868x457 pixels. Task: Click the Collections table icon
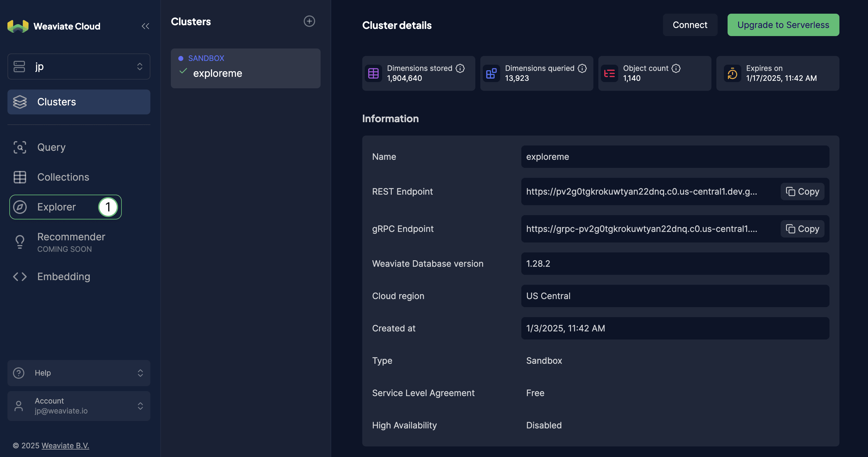pyautogui.click(x=20, y=177)
